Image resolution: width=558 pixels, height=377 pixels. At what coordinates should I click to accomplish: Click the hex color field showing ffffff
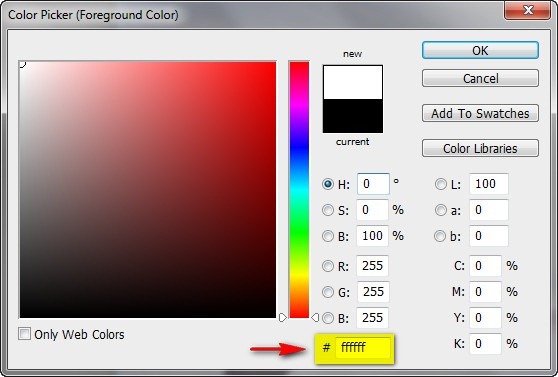click(x=363, y=347)
